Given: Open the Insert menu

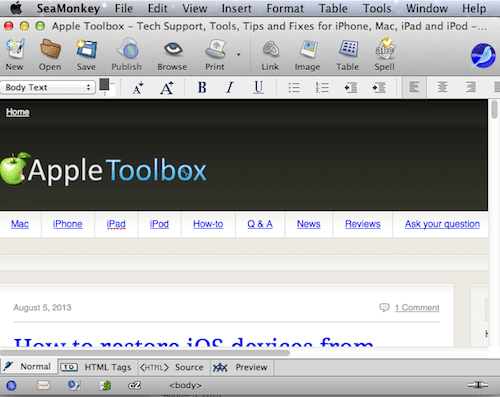Looking at the screenshot, I should [x=237, y=8].
